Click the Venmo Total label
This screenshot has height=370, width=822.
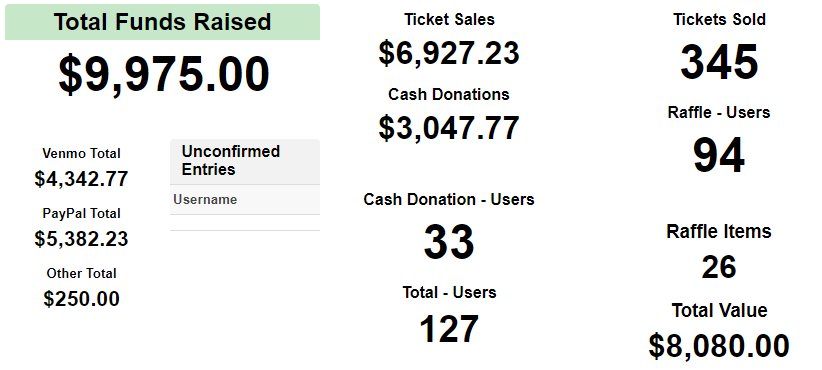click(x=81, y=154)
